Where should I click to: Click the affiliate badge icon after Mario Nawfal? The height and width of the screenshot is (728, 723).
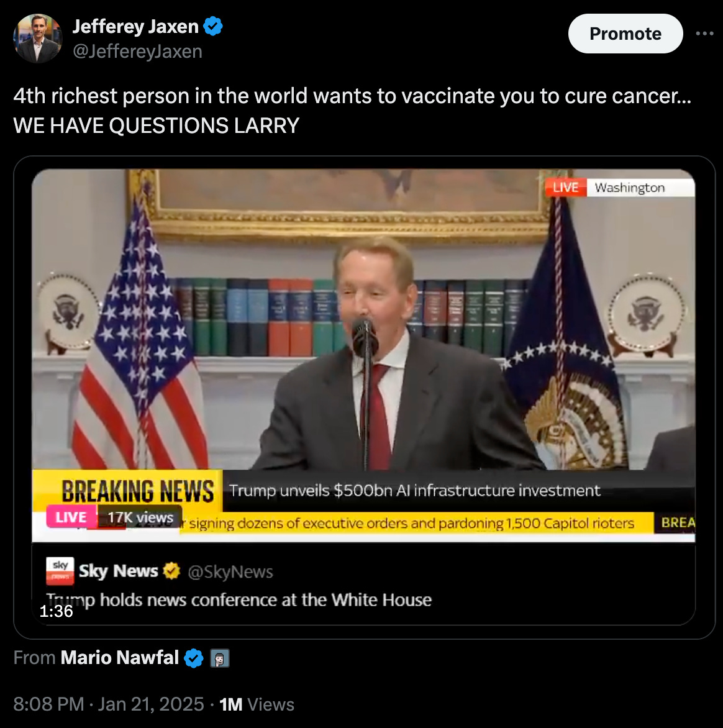point(220,658)
